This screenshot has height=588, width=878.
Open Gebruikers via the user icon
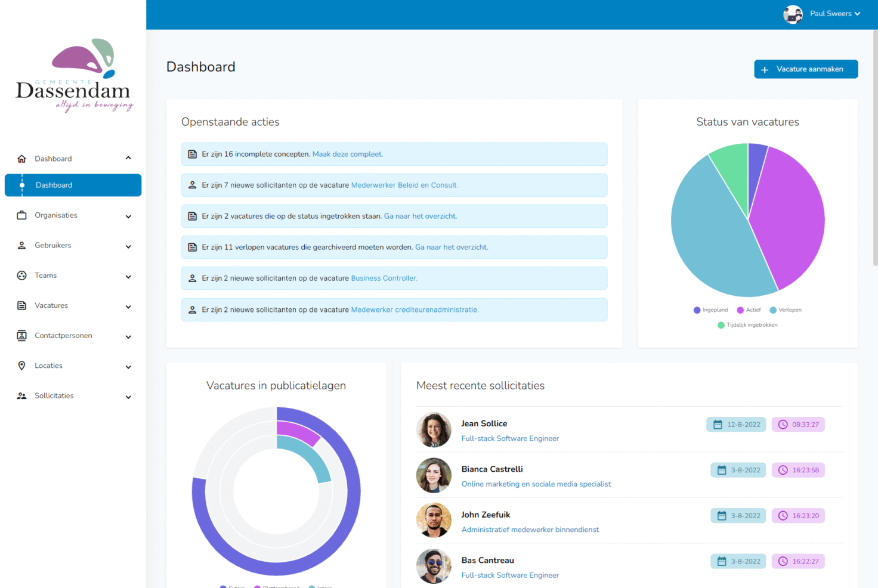point(21,245)
